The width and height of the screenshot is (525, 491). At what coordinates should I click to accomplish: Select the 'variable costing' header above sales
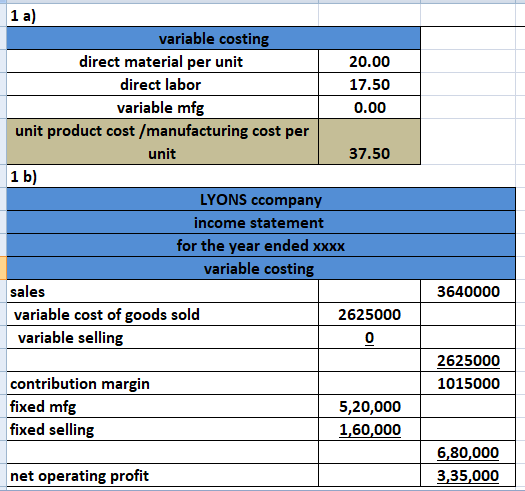pyautogui.click(x=261, y=269)
